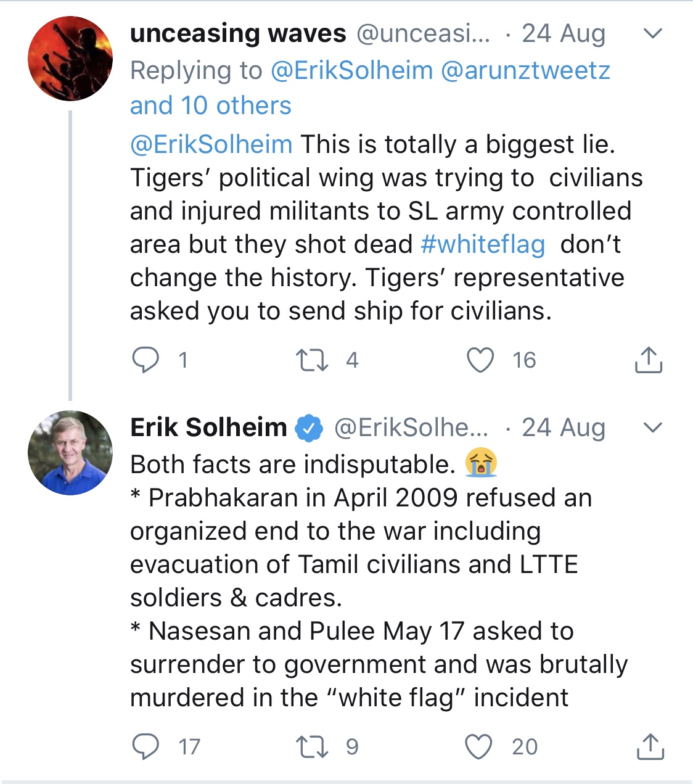The width and height of the screenshot is (693, 784).
Task: Like Erik Solheim's tweet
Action: click(478, 746)
